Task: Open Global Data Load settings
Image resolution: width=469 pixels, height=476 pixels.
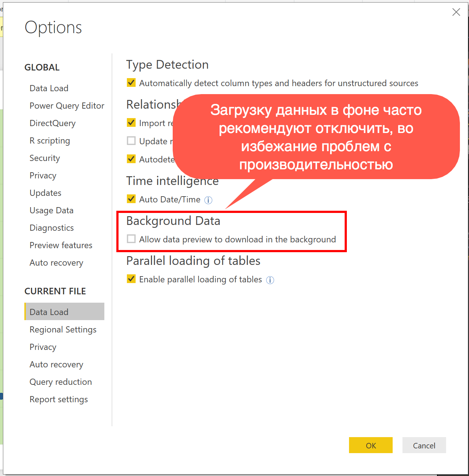Action: point(49,88)
